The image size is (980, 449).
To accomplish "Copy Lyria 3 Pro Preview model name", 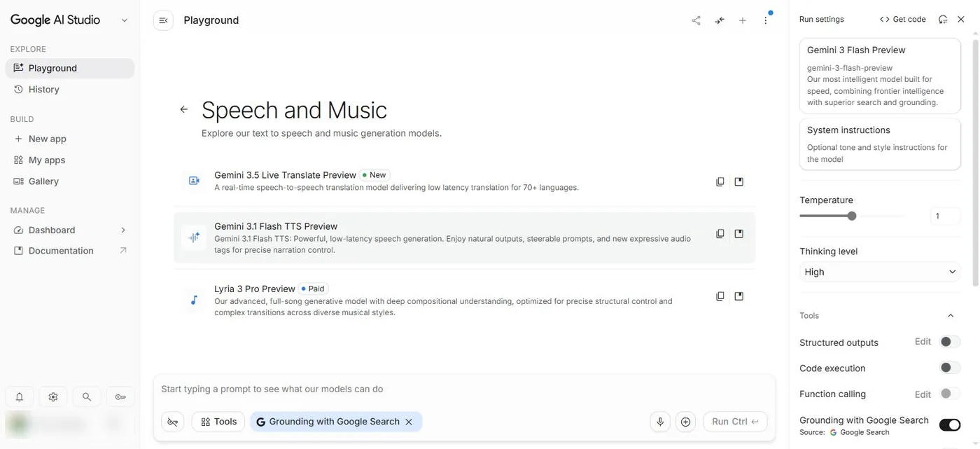I will [720, 296].
